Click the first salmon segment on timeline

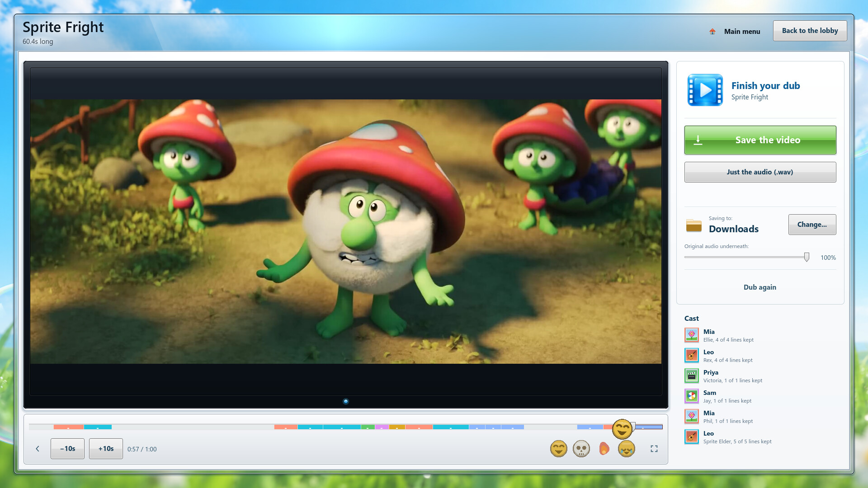point(68,427)
